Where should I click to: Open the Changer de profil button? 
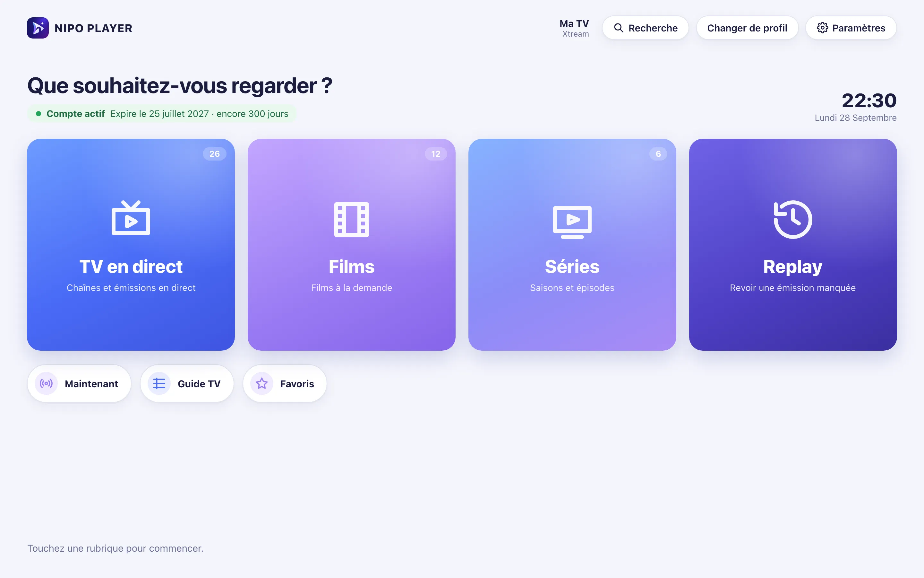pos(747,28)
